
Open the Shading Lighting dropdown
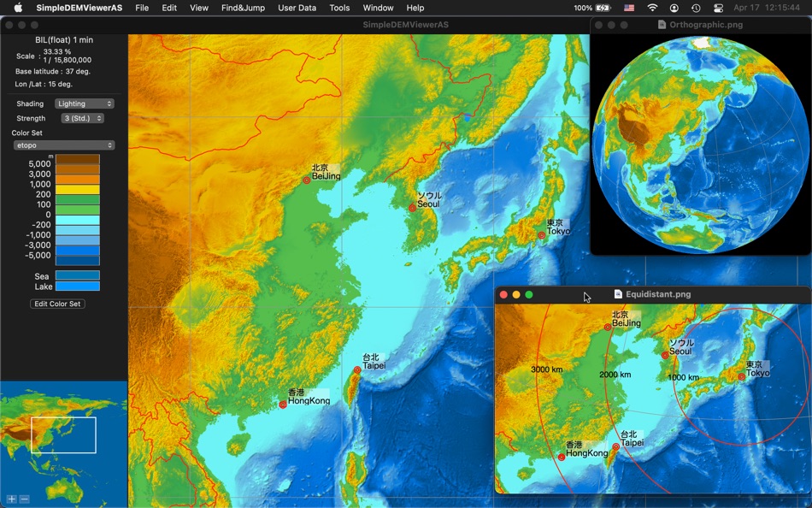[85, 103]
